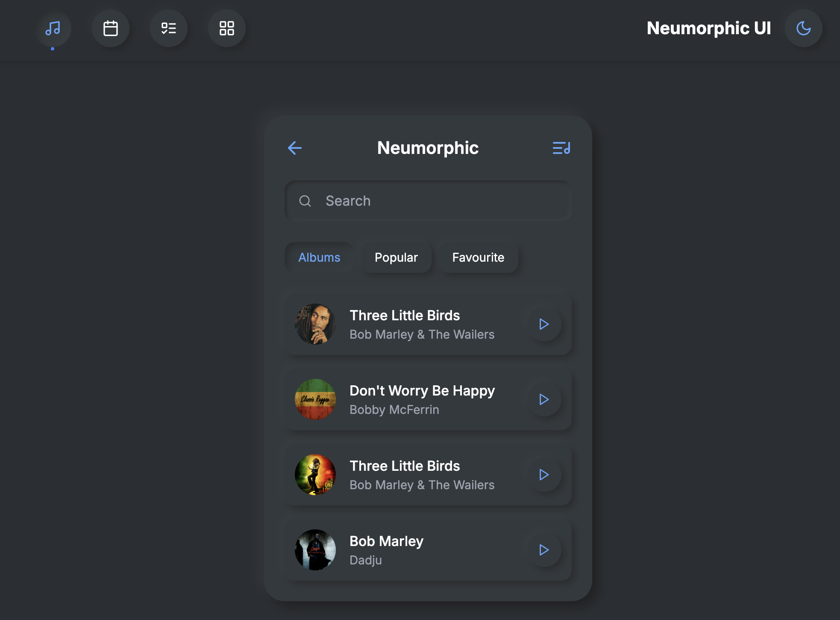Screen dimensions: 840x620
Task: Switch to the Favourite tab
Action: pyautogui.click(x=478, y=257)
